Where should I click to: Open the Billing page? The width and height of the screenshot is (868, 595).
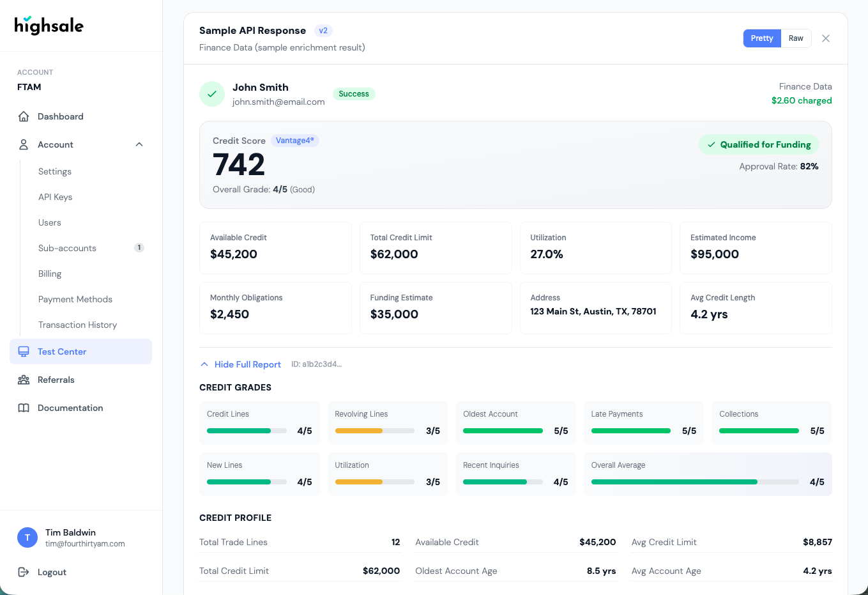50,274
